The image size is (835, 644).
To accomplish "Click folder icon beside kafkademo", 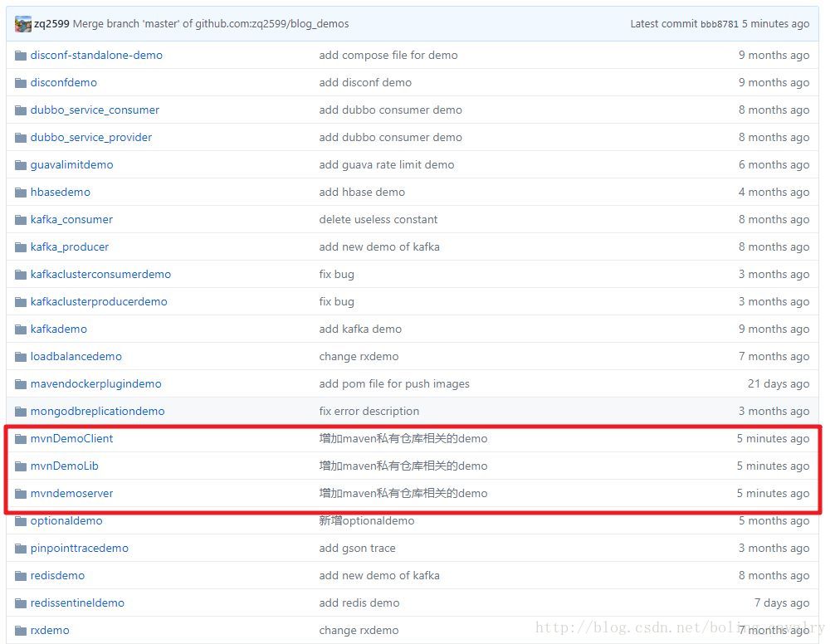I will pos(21,329).
